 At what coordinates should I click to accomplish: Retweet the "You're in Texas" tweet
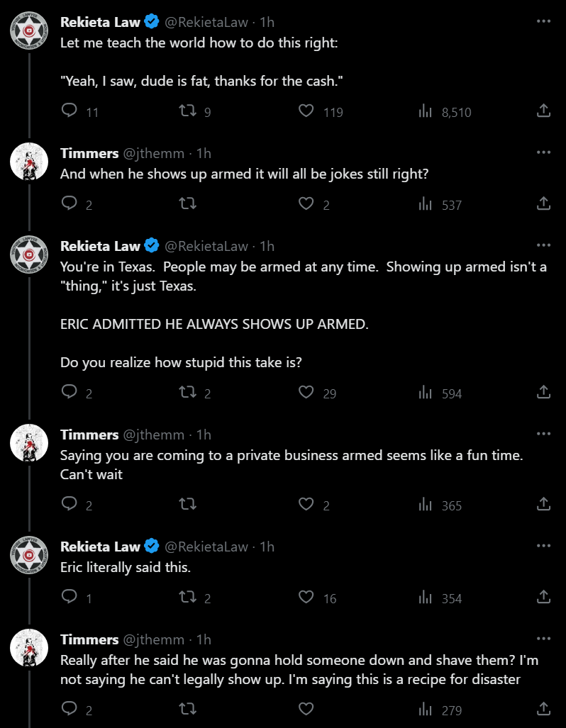[x=188, y=392]
